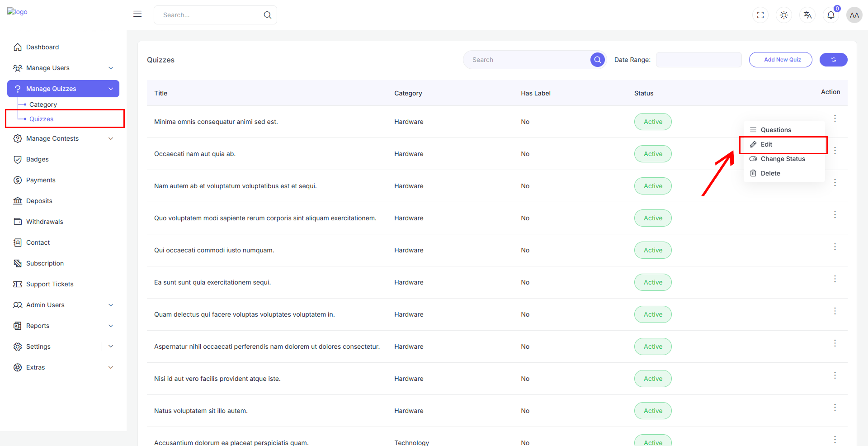The image size is (868, 446).
Task: Choose Edit from the action popup
Action: pos(784,144)
